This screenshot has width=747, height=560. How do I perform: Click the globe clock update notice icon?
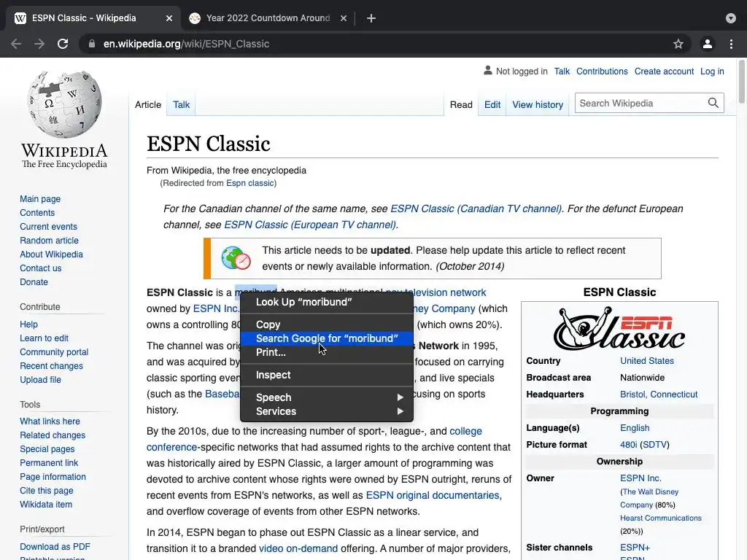[236, 257]
